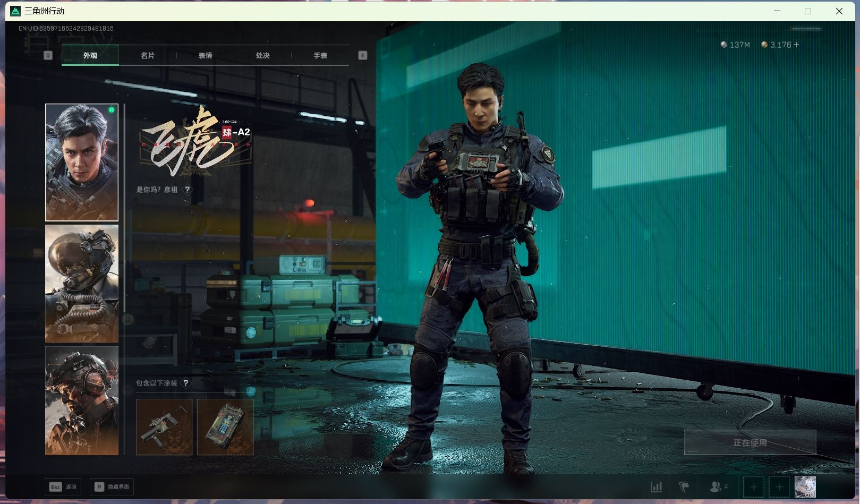Click the 隐藏界面 hide interface button

(x=112, y=486)
